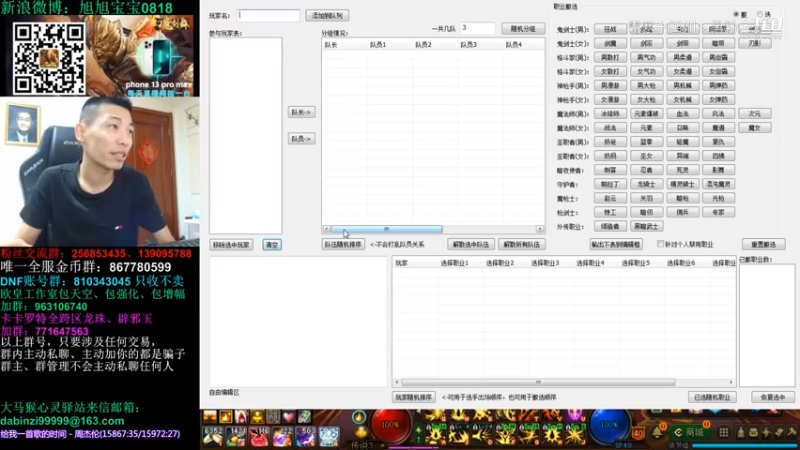Screen dimensions: 800x450
Task: Click 玩家随机排序 button
Action: pyautogui.click(x=413, y=397)
